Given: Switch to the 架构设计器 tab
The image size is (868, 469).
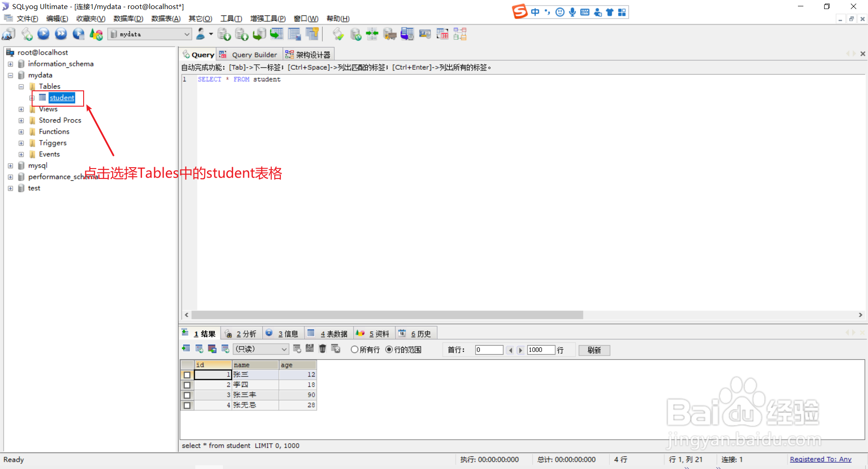Looking at the screenshot, I should point(309,55).
